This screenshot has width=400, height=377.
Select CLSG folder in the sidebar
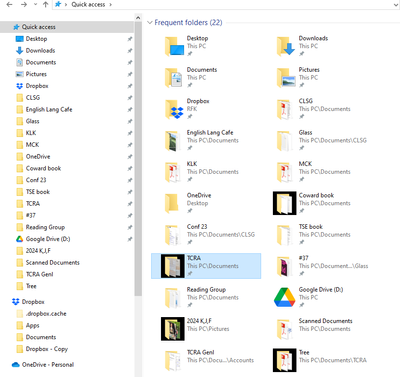[x=33, y=98]
